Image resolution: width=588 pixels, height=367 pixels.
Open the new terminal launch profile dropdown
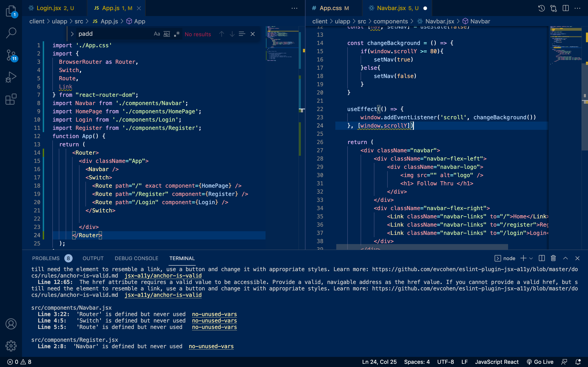[x=531, y=258]
